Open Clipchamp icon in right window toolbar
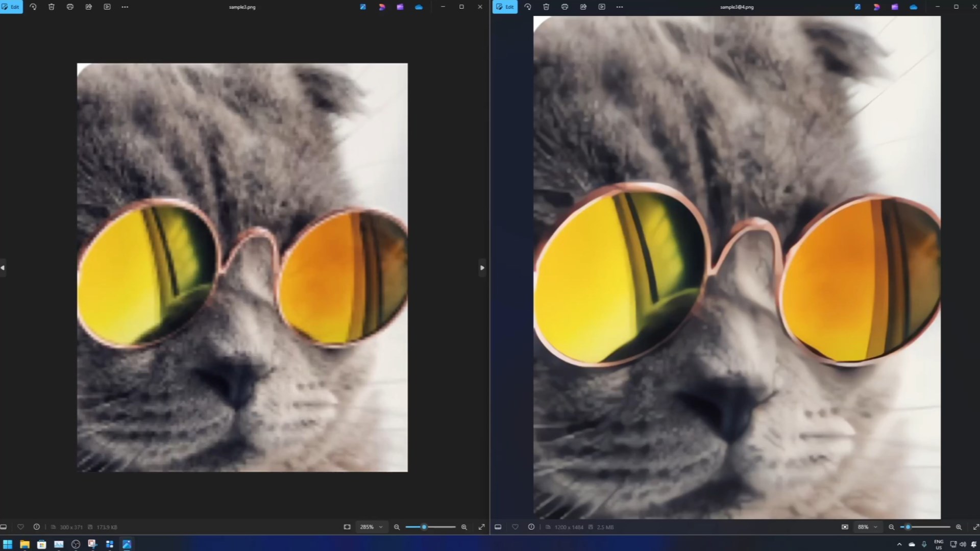This screenshot has width=980, height=551. (895, 7)
